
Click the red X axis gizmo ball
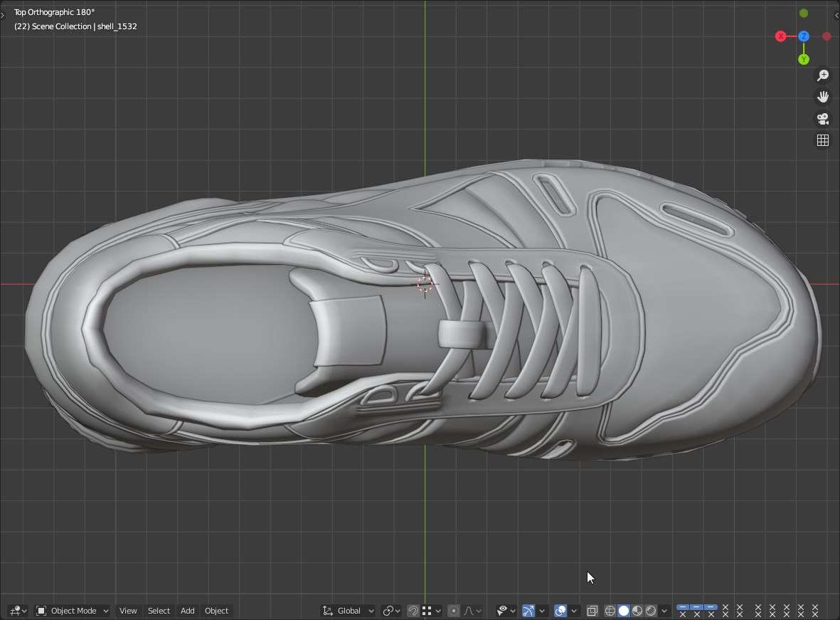coord(781,36)
